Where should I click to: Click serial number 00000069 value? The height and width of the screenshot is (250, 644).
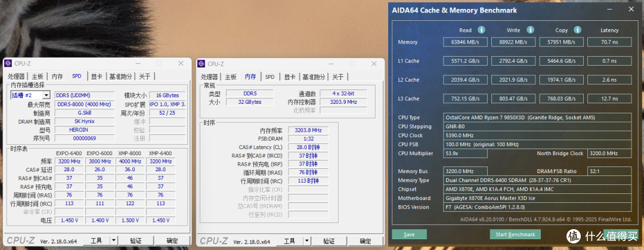pyautogui.click(x=85, y=138)
